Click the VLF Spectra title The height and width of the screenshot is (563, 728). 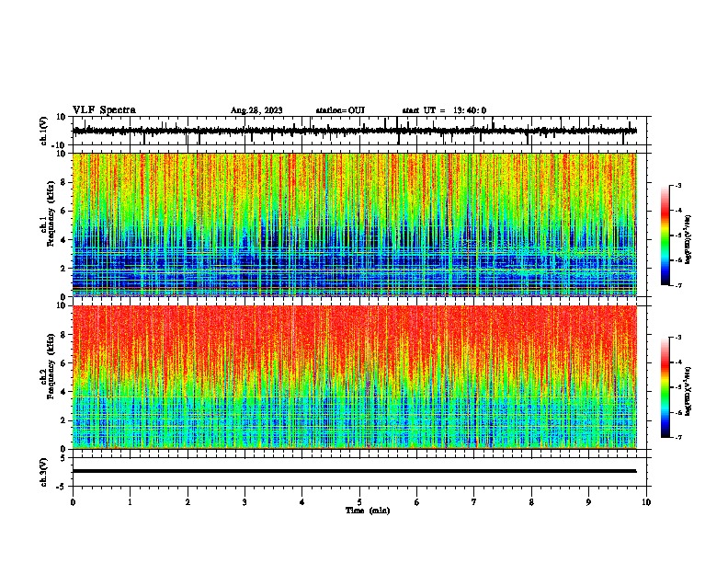point(104,109)
